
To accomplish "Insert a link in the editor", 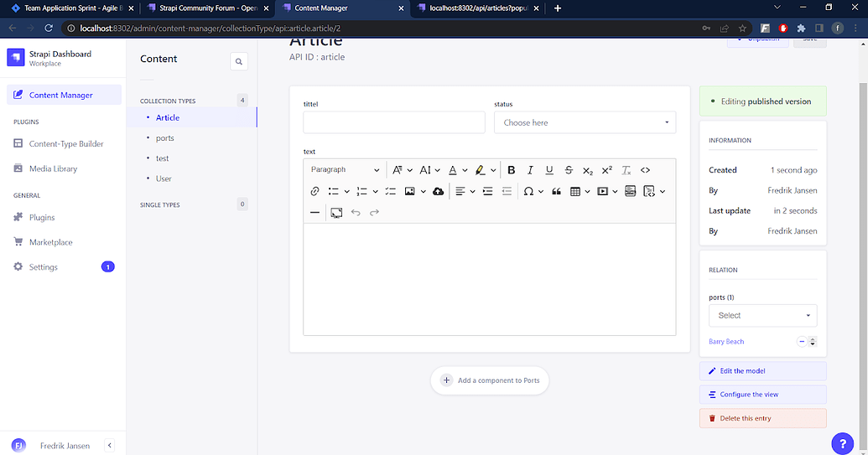I will point(315,191).
